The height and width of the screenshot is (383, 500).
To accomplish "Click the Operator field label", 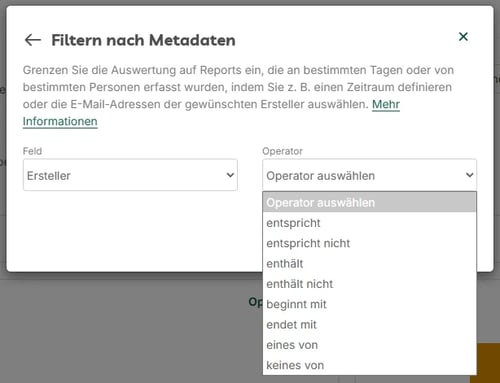I will coord(282,151).
